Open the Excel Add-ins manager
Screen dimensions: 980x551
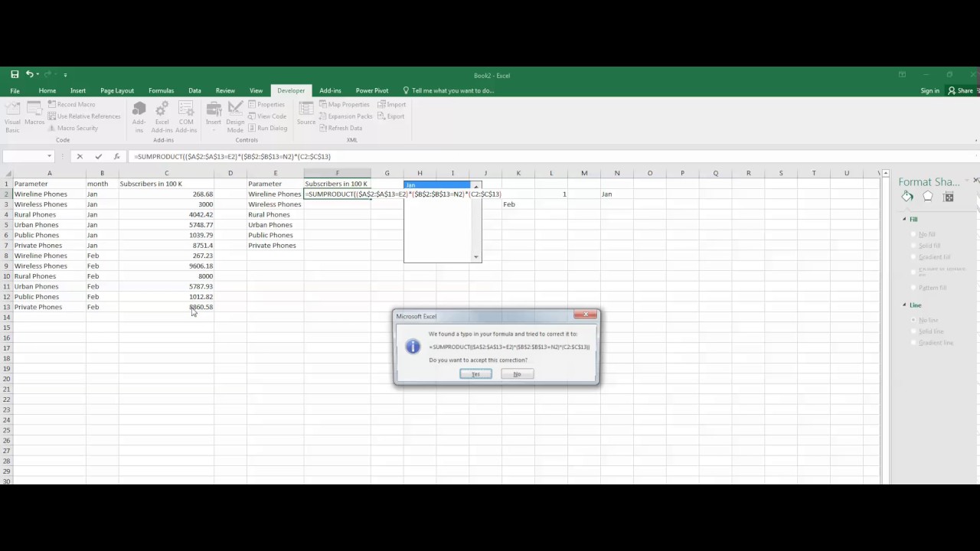click(162, 116)
